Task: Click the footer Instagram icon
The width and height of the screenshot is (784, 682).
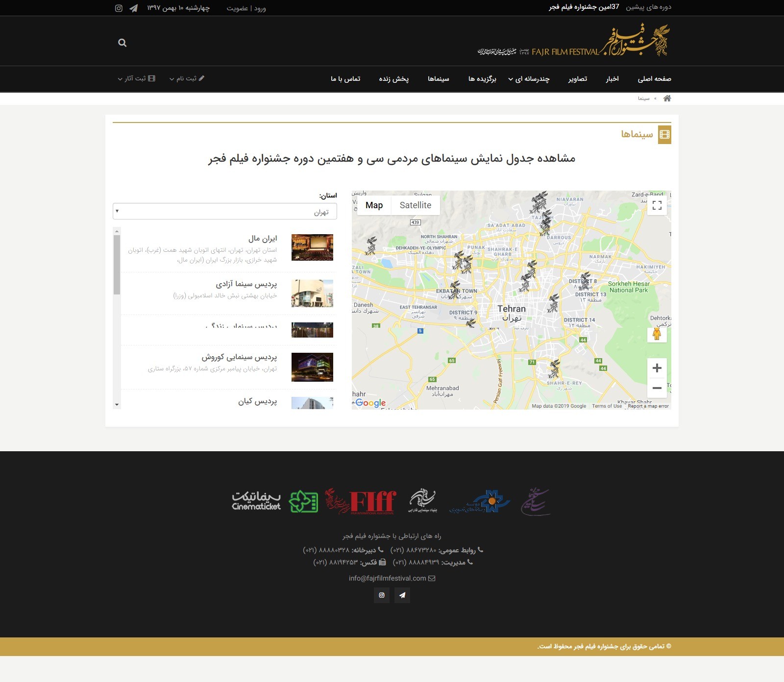Action: (x=382, y=595)
